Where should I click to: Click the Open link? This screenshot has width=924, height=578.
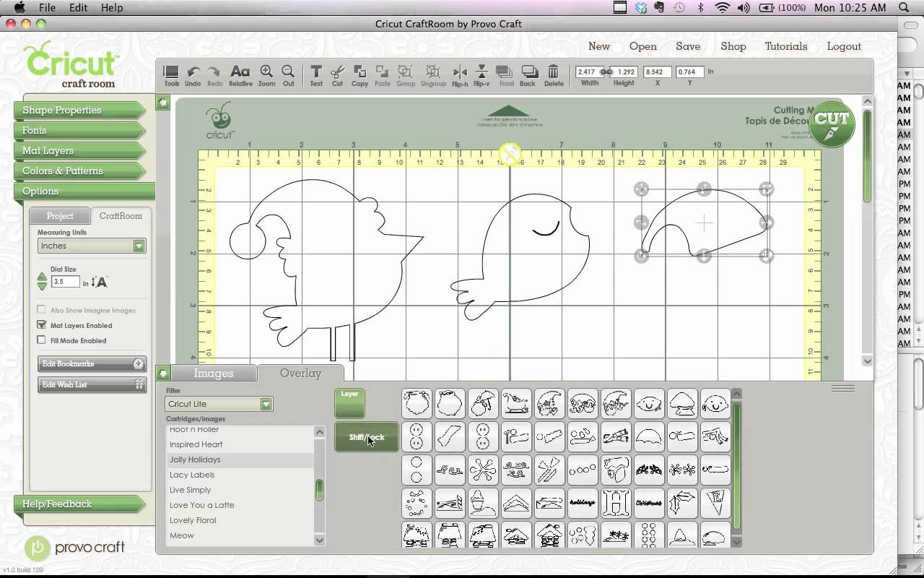tap(643, 46)
